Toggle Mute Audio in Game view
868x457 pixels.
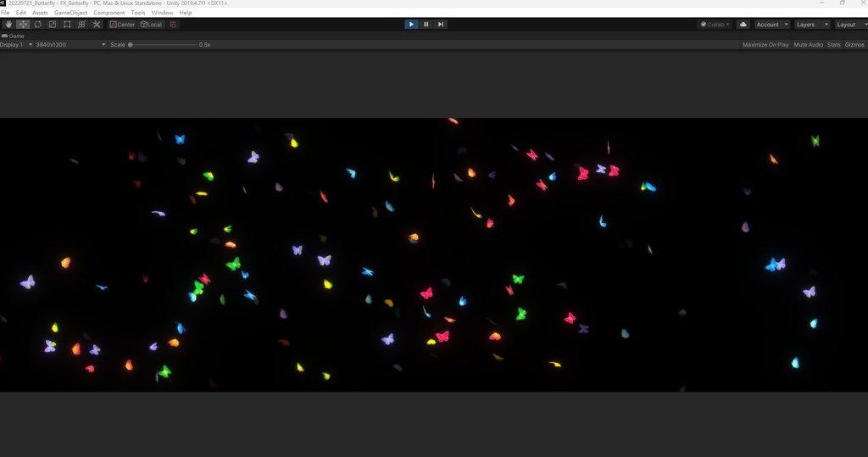pos(808,45)
